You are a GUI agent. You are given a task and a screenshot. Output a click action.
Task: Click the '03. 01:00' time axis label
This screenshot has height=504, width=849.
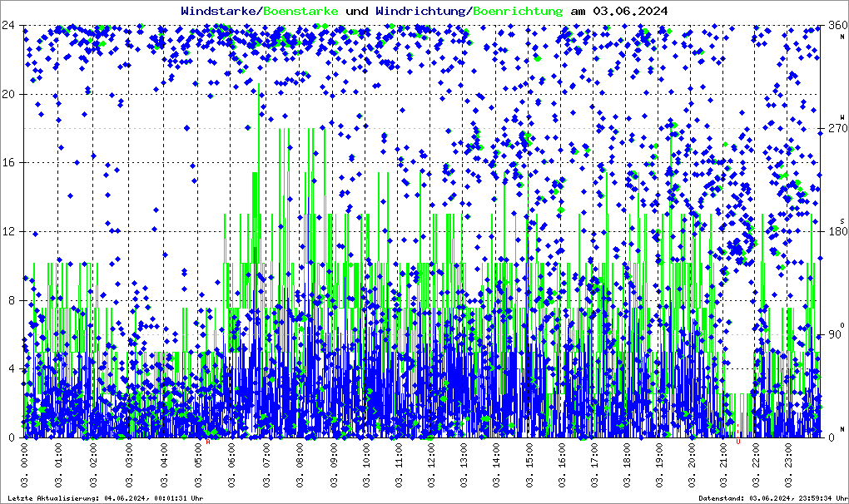pos(59,464)
